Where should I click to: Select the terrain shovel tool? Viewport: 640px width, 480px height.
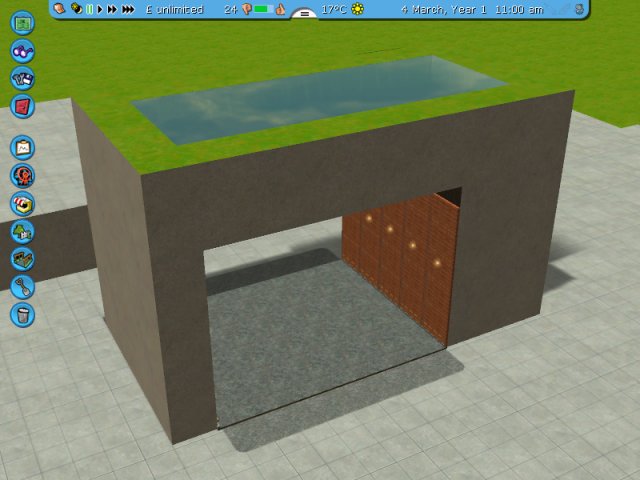[22, 287]
